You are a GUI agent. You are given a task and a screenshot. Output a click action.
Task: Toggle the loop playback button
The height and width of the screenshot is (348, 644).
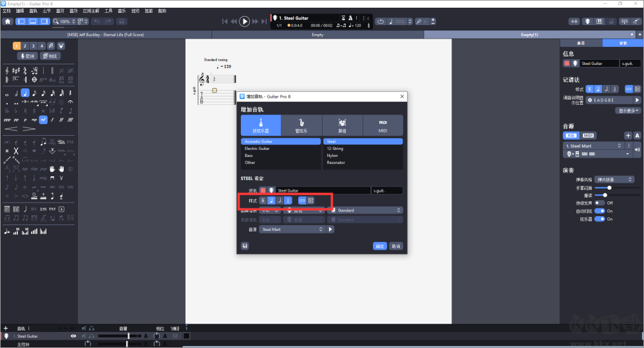tap(381, 21)
